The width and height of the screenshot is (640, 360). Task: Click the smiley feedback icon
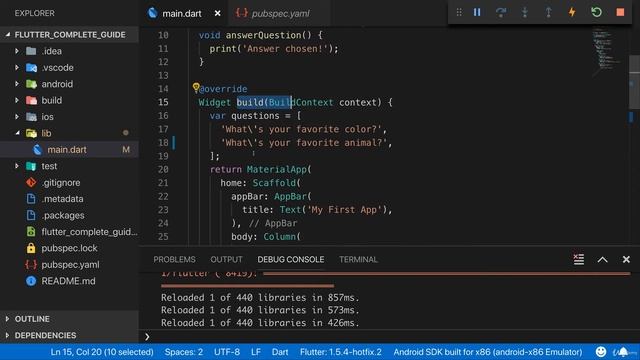click(601, 351)
